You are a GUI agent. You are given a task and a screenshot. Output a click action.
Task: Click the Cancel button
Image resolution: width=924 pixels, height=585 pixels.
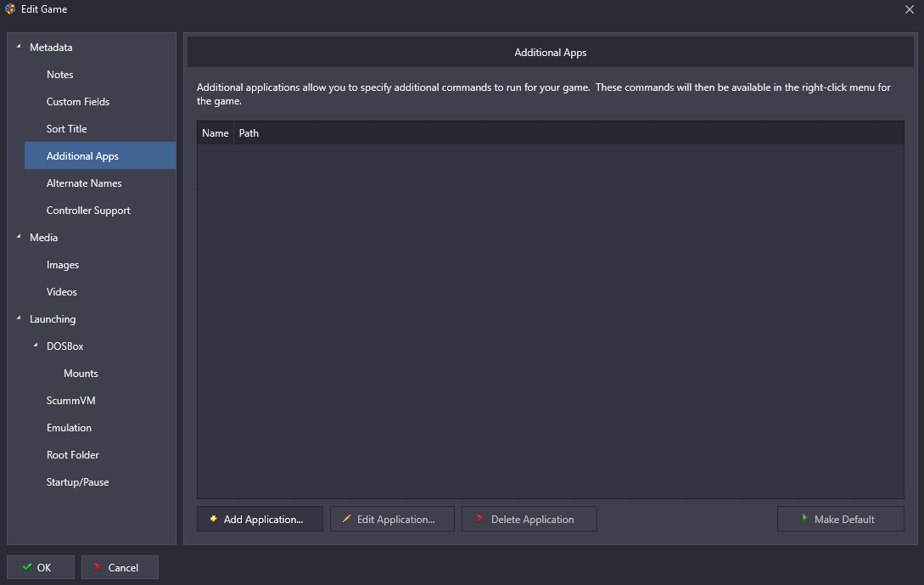[120, 567]
